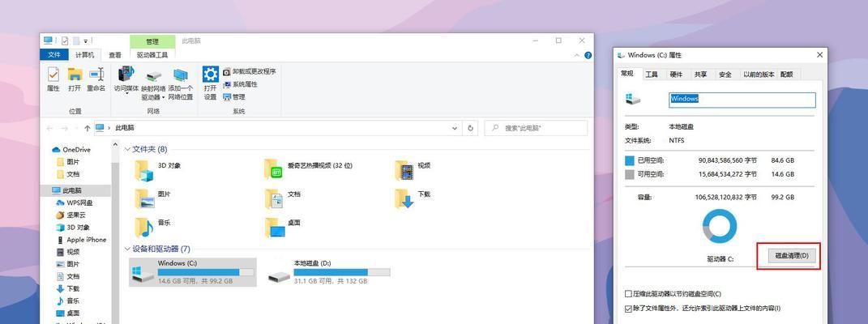868x324 pixels.
Task: Click the 搜索"此电脑" search box
Action: coord(536,128)
